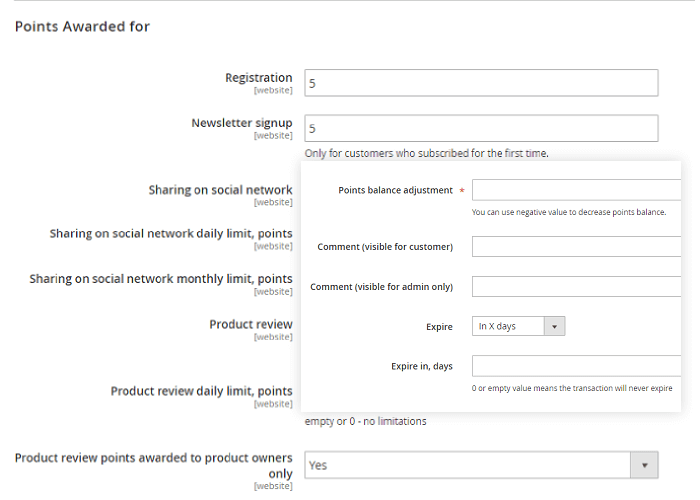The width and height of the screenshot is (700, 500).
Task: Click the 'Sharing on social network' label
Action: point(220,189)
